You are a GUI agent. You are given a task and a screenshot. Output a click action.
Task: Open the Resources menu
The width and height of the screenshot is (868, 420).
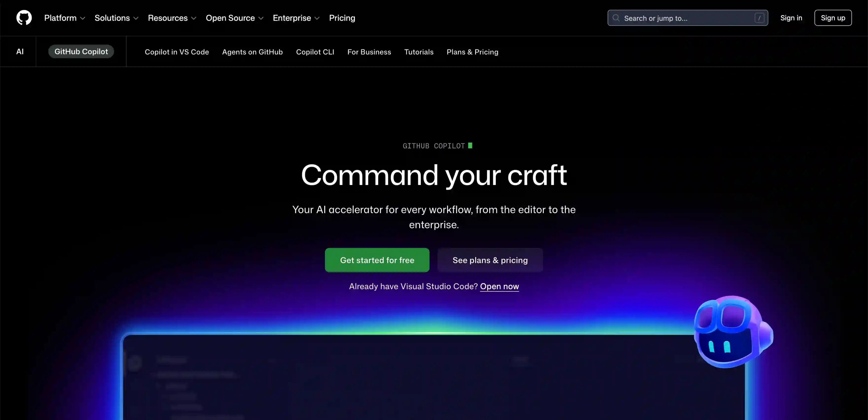coord(172,18)
